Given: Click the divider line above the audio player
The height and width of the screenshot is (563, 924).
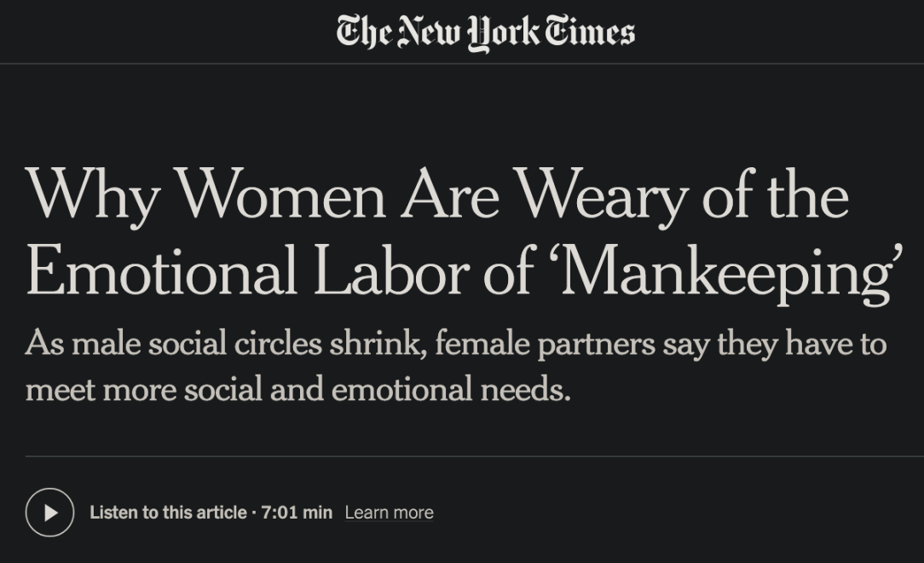Looking at the screenshot, I should coord(475,456).
